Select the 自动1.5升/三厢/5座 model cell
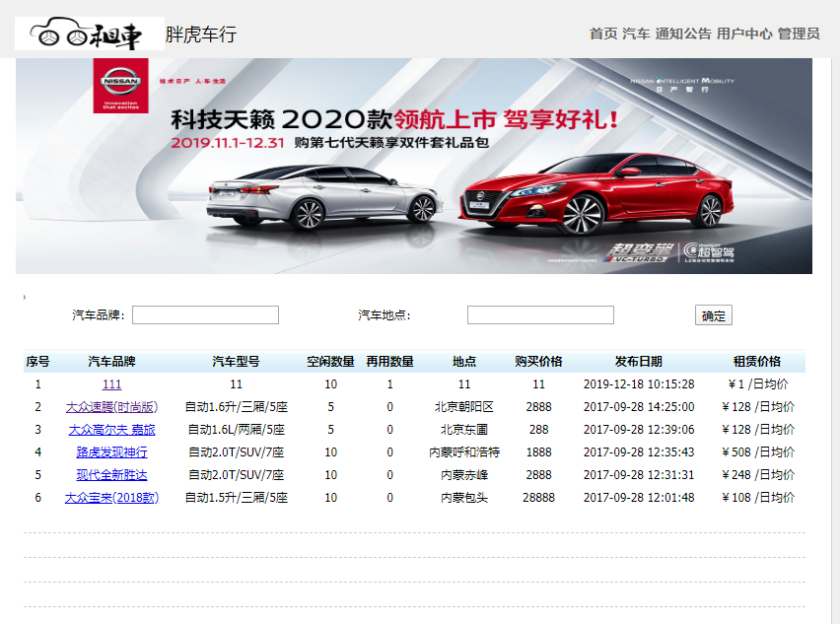840x624 pixels. [x=237, y=498]
